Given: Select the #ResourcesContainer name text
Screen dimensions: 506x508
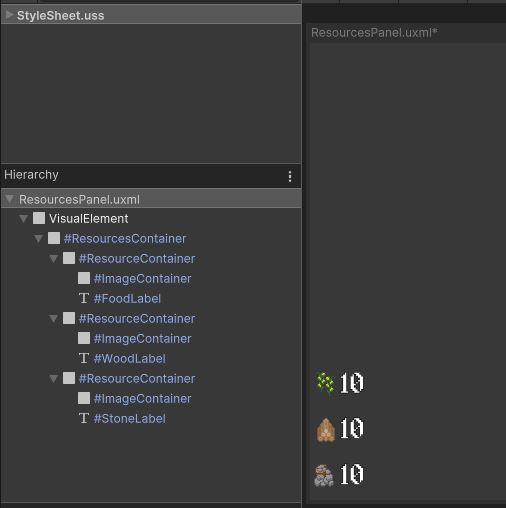Looking at the screenshot, I should [125, 239].
